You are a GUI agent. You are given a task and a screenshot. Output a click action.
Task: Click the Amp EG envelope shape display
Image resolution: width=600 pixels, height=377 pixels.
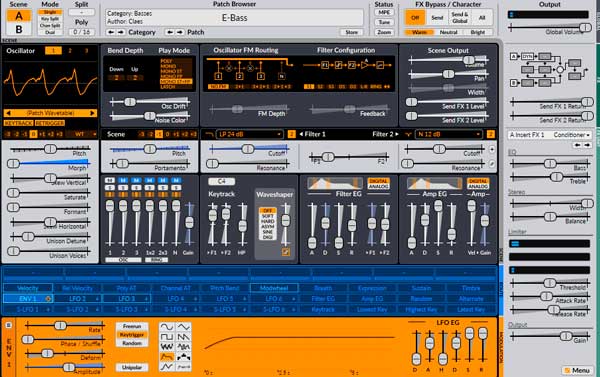434,184
